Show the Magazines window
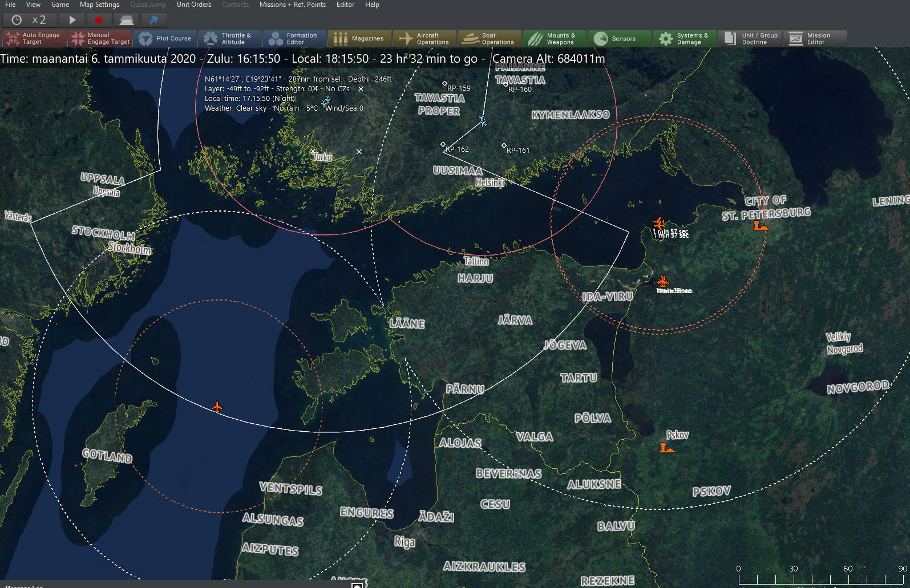This screenshot has width=910, height=588. pyautogui.click(x=359, y=38)
